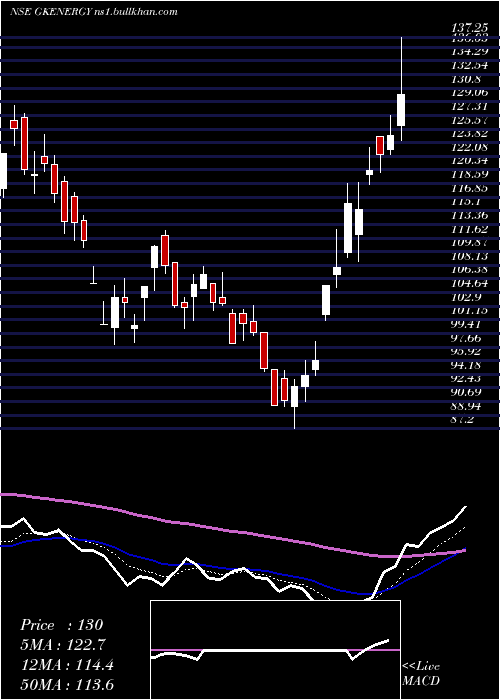500x700 pixels.
Task: Click the 122.08 price axis label
Action: [470, 147]
